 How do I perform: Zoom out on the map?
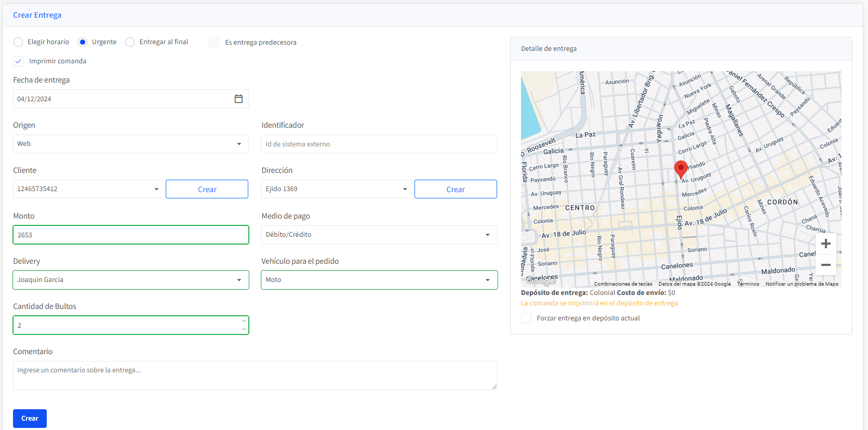pos(825,265)
